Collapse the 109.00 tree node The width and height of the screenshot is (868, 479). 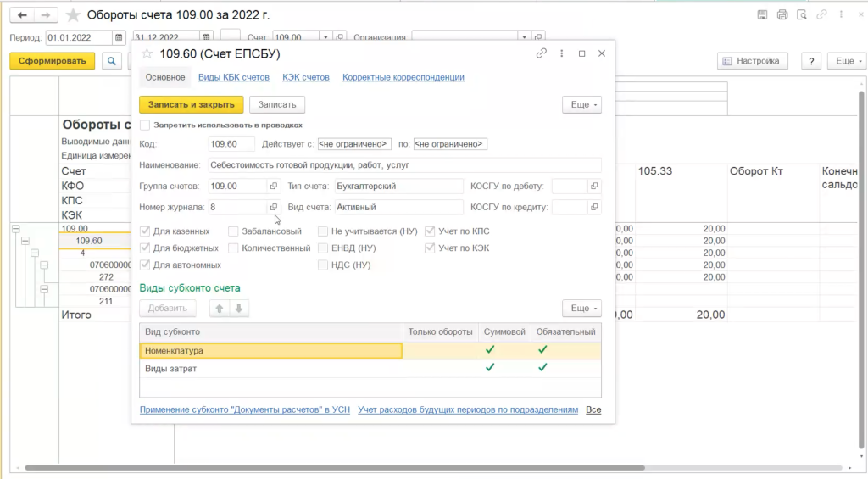click(14, 228)
